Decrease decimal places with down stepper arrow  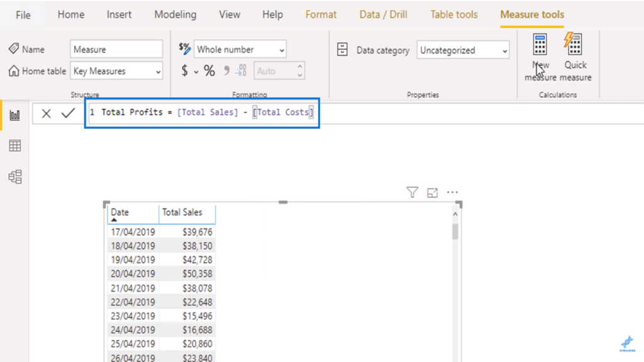(x=300, y=75)
